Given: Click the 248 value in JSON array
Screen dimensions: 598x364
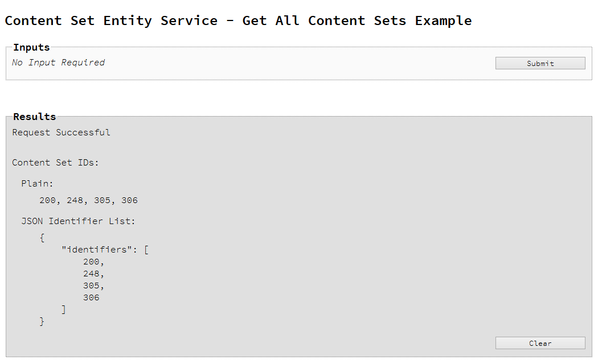Looking at the screenshot, I should 91,274.
